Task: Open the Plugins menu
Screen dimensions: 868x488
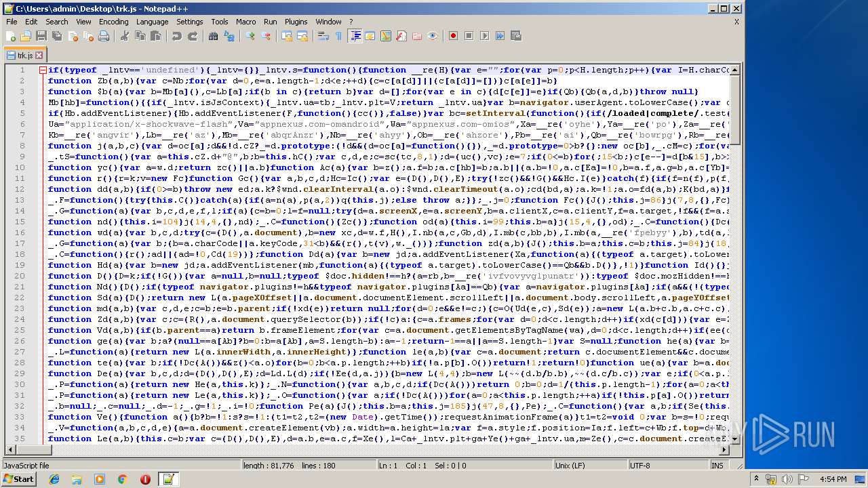Action: pyautogui.click(x=296, y=22)
